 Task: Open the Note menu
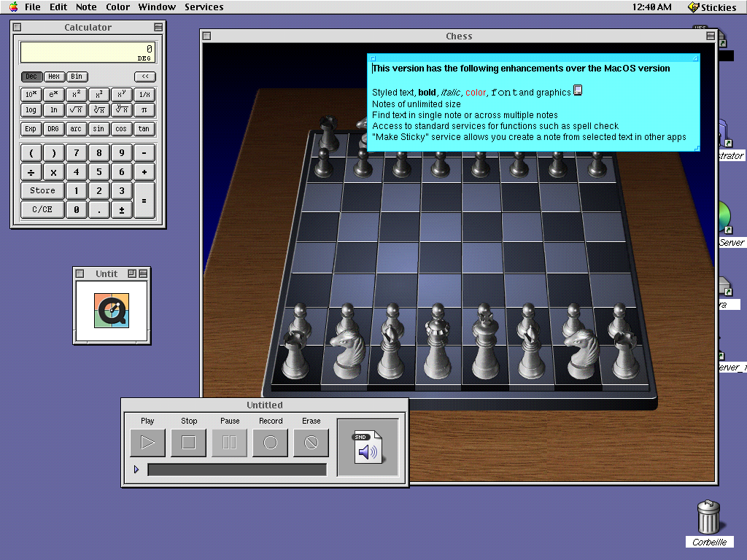pyautogui.click(x=86, y=7)
